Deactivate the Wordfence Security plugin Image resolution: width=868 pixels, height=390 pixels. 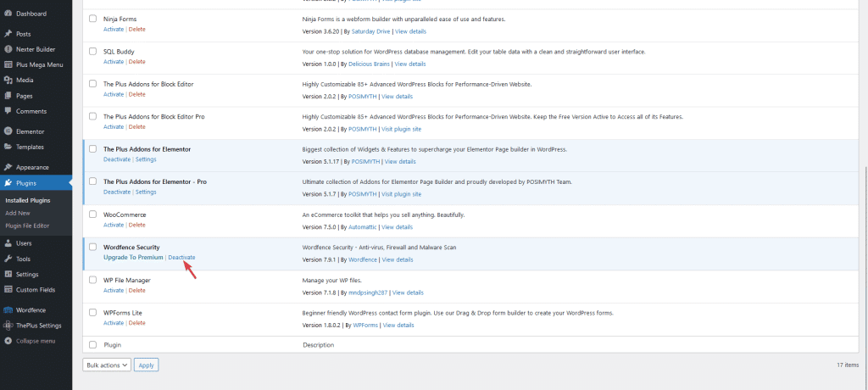tap(181, 257)
